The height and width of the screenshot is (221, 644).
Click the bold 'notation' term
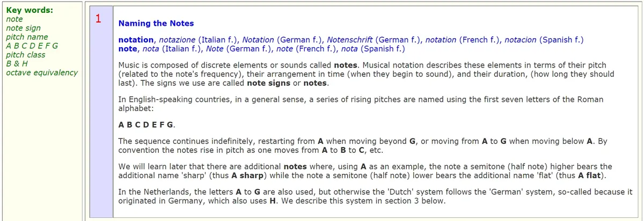pyautogui.click(x=136, y=40)
